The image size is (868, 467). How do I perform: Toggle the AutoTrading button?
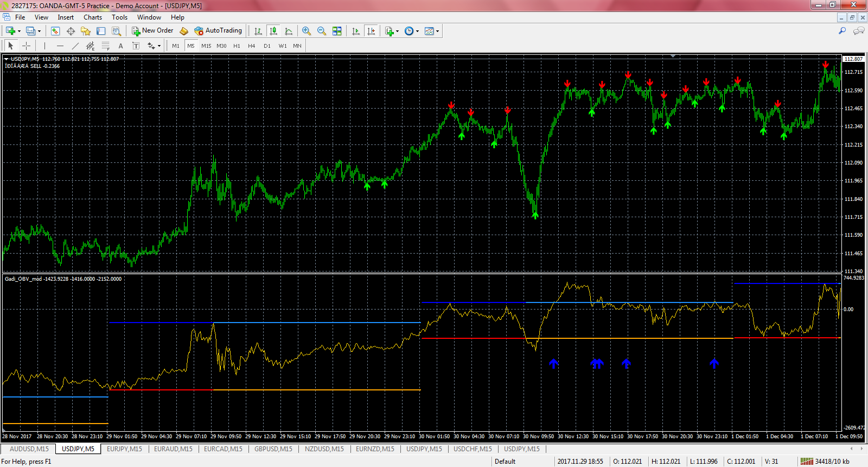click(x=218, y=31)
